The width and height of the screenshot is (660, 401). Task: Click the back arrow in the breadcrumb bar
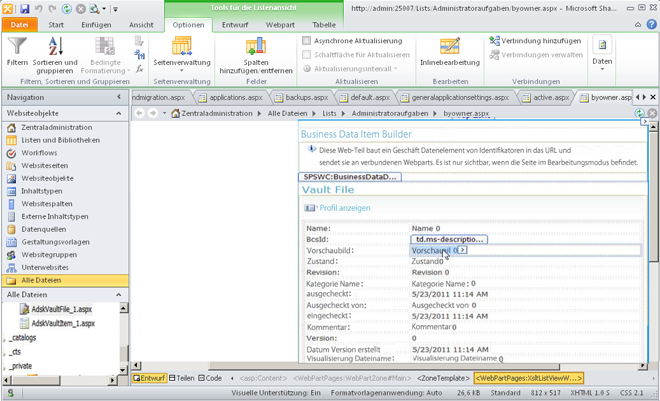[x=139, y=113]
